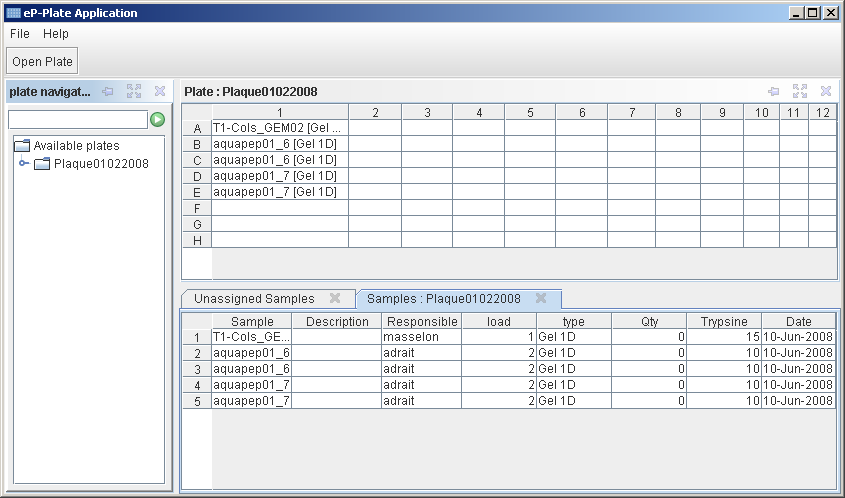Minimize the plate navigator panel

[108, 91]
